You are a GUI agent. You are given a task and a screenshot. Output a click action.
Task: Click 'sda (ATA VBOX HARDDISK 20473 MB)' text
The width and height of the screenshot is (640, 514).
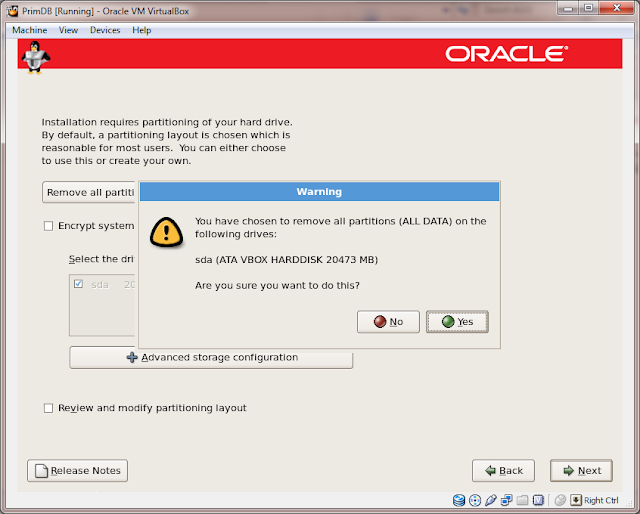[x=287, y=260]
